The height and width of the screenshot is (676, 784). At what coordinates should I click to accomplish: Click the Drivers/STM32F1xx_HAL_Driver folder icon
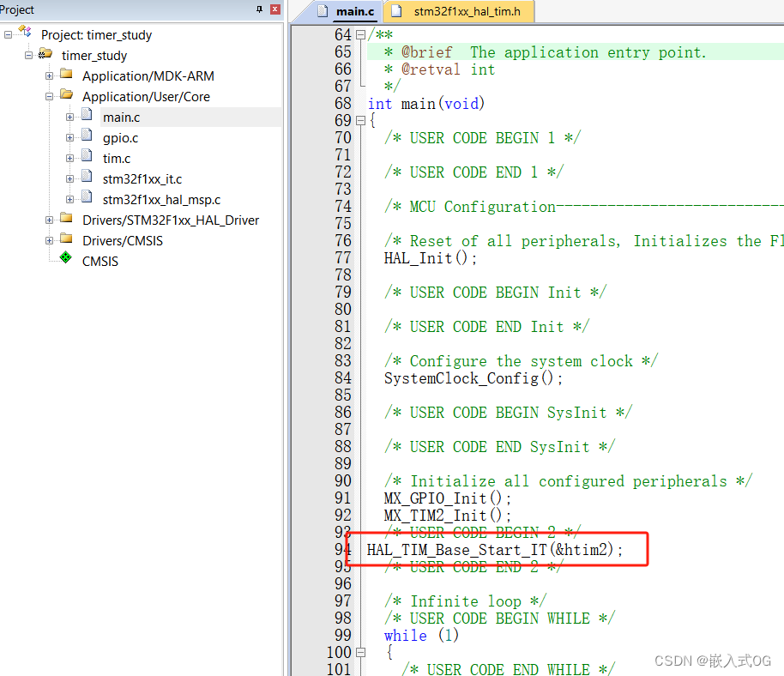(x=67, y=218)
